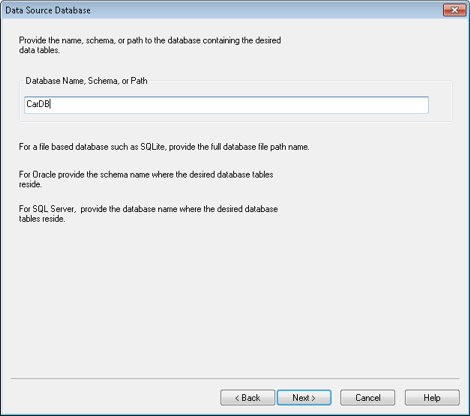Click the Data Source Database title bar
The width and height of the screenshot is (470, 416).
click(x=220, y=10)
